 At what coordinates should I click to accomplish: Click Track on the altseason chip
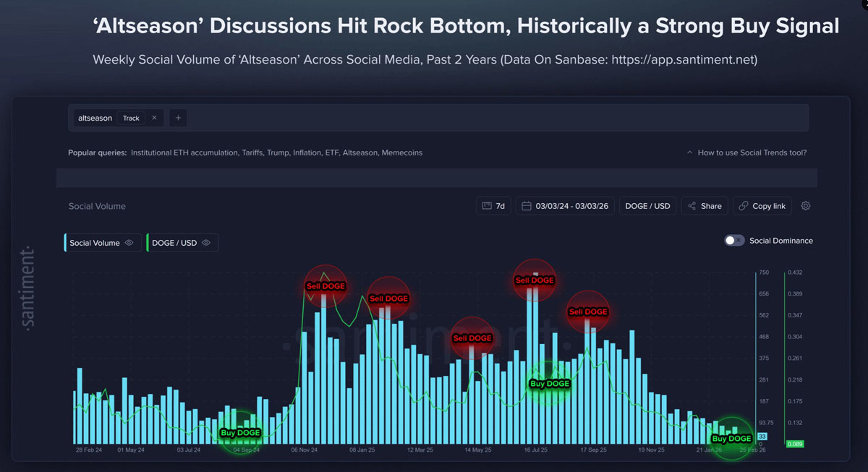click(x=131, y=118)
